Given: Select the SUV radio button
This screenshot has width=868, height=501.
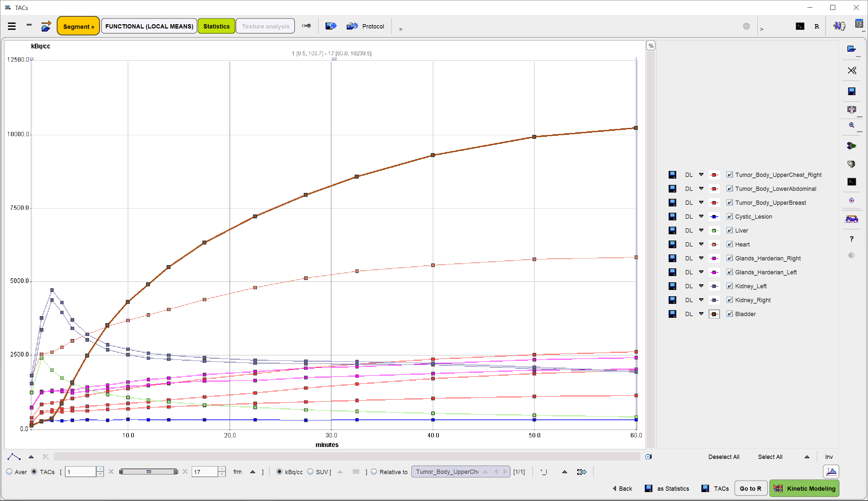Looking at the screenshot, I should 310,472.
